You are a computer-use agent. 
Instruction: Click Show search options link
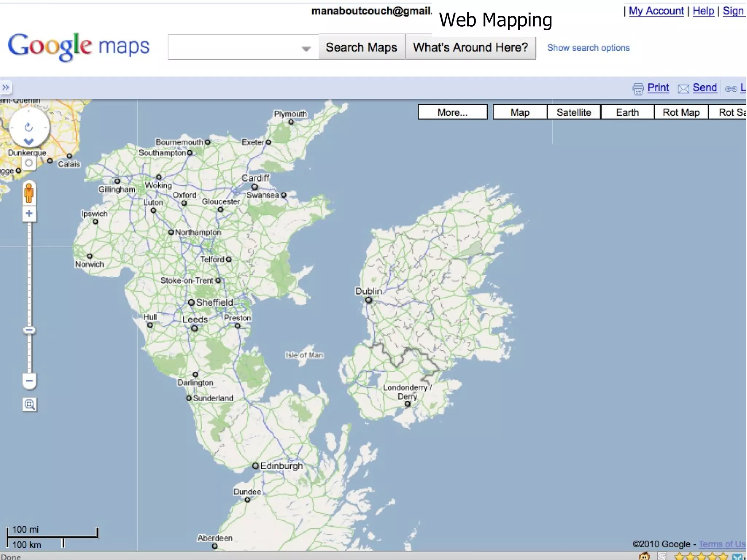pyautogui.click(x=588, y=48)
